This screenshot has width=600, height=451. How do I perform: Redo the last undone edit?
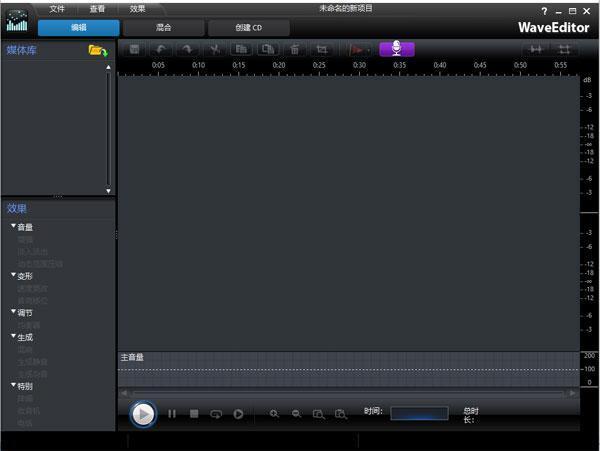[187, 49]
